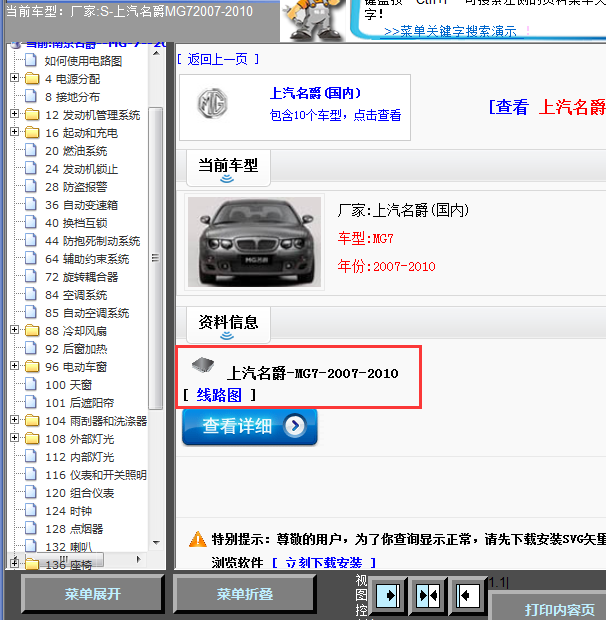Screen dimensions: 606x620
Task: Click the 72 旋转耦合器 page icon
Action: (31, 276)
